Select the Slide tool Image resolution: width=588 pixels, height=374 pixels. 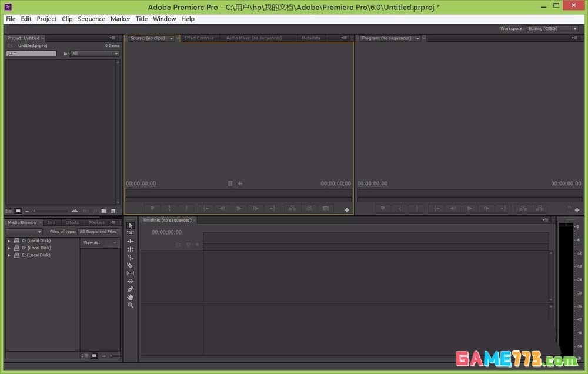click(131, 281)
